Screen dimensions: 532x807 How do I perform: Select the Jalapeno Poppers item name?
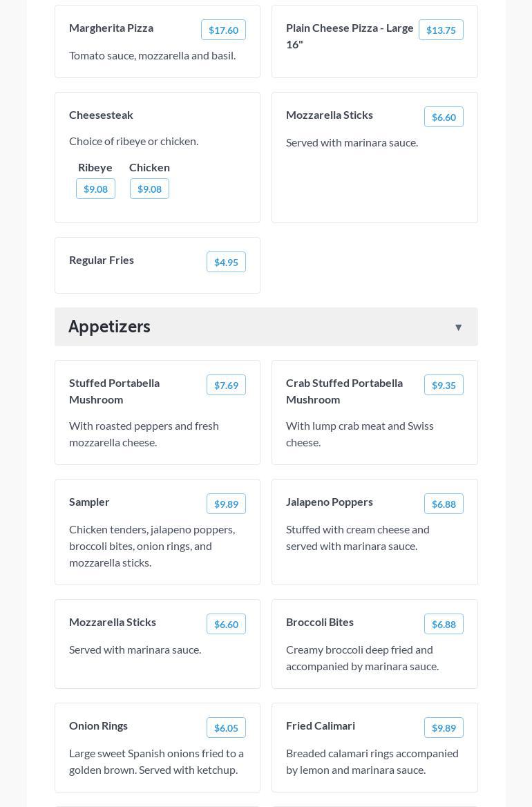click(330, 502)
